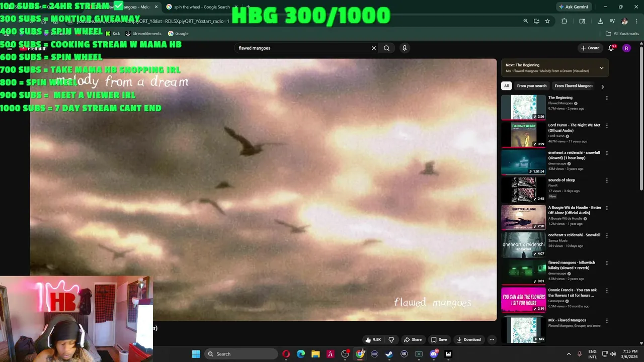
Task: Click the YouTube Create button
Action: tap(590, 48)
